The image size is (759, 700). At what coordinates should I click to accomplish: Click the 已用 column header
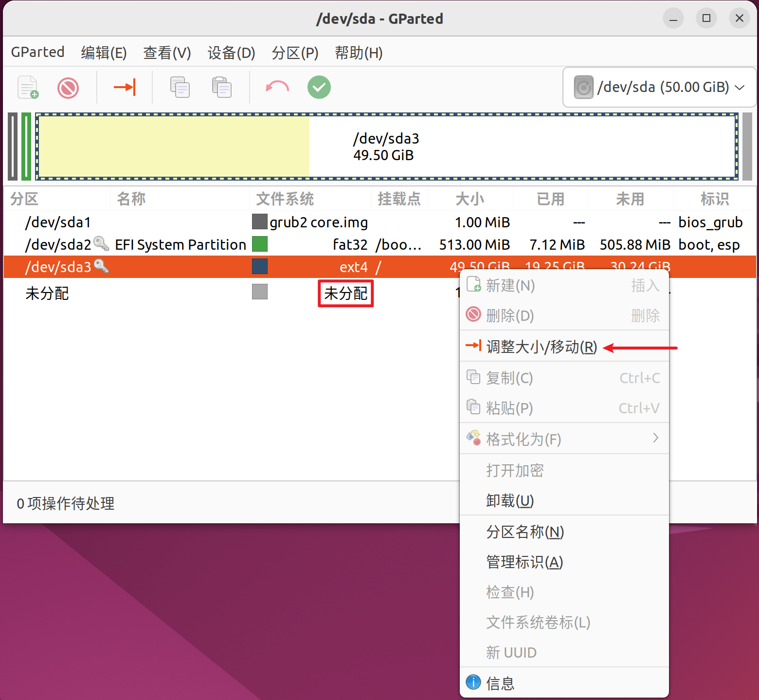(551, 199)
